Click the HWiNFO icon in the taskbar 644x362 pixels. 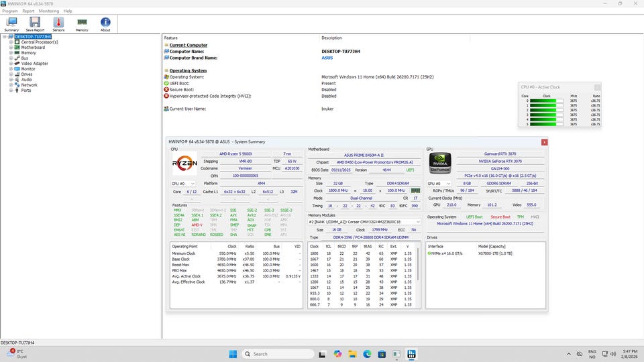pyautogui.click(x=412, y=354)
